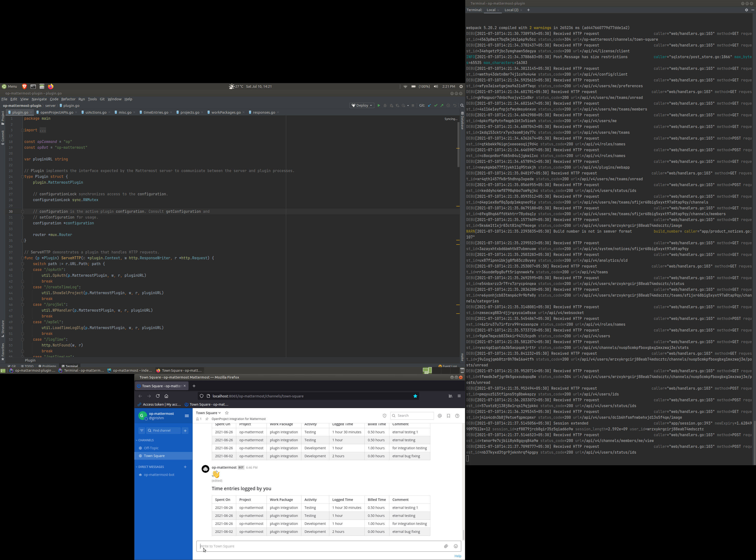Add new terminal tab with plus icon
Screen dimensions: 756x560
point(528,10)
